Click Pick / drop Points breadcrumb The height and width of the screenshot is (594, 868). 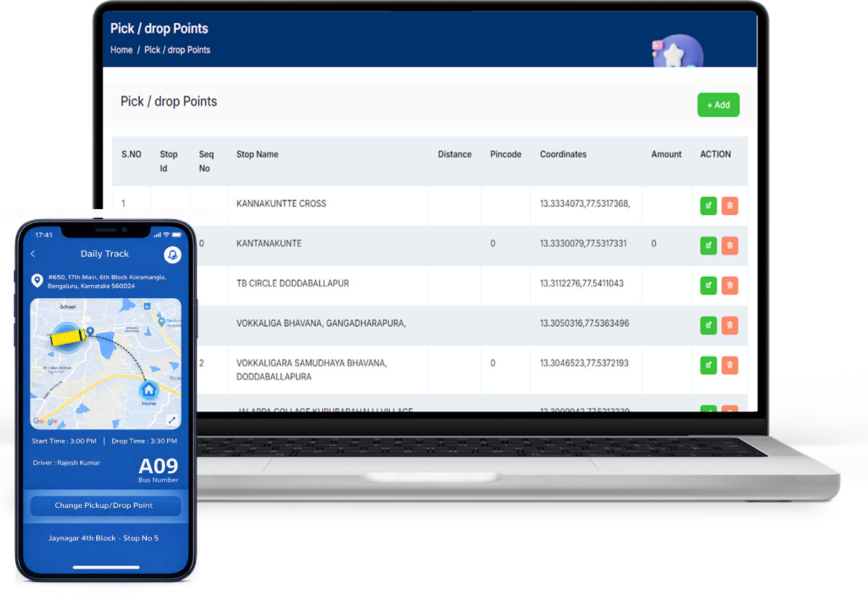[177, 50]
